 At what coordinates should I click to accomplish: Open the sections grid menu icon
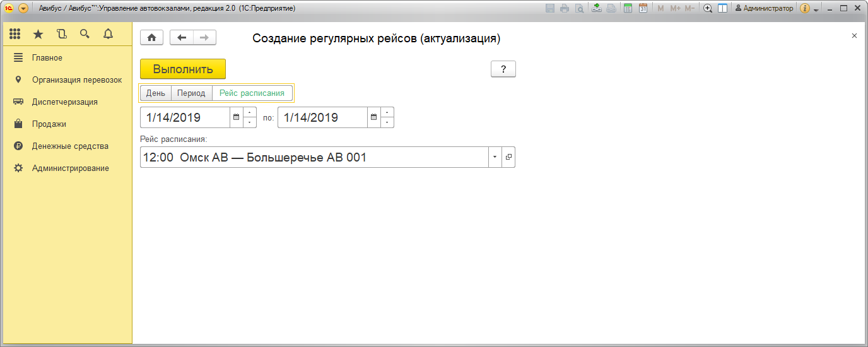coord(15,34)
